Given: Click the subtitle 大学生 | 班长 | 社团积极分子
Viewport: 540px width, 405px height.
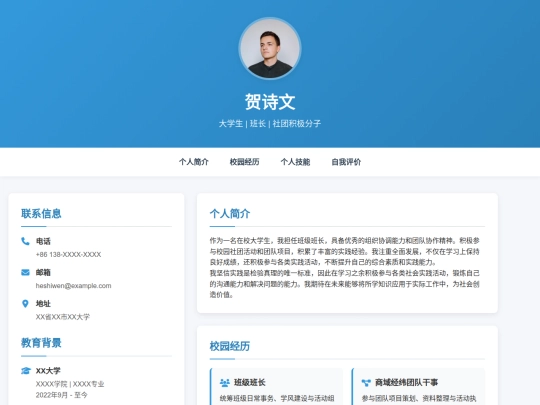Looking at the screenshot, I should (270, 123).
